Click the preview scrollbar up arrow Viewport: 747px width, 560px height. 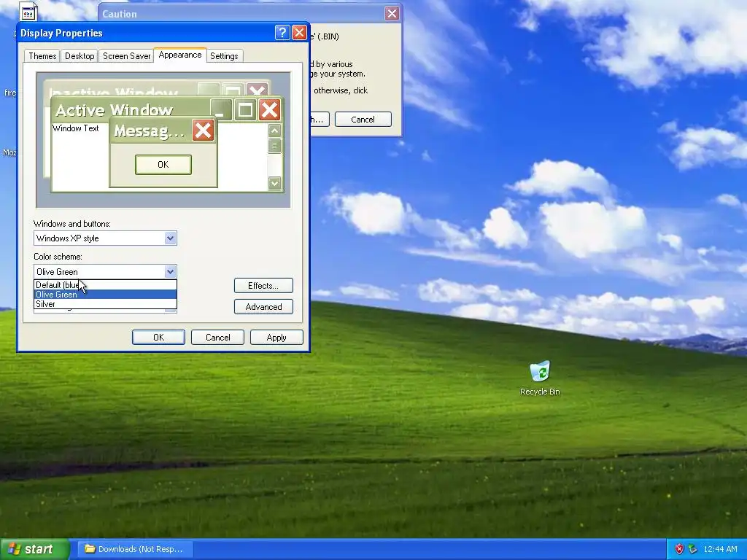274,131
